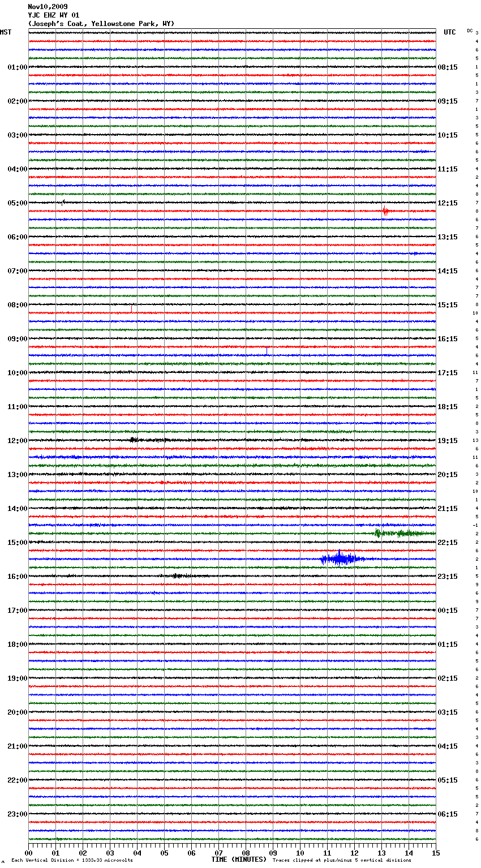This screenshot has width=481, height=868.
Task: Click the 13:00 MST row label
Action: pyautogui.click(x=18, y=475)
